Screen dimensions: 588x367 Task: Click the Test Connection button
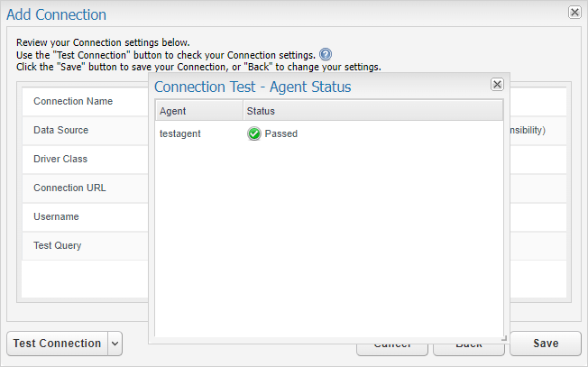tap(58, 344)
